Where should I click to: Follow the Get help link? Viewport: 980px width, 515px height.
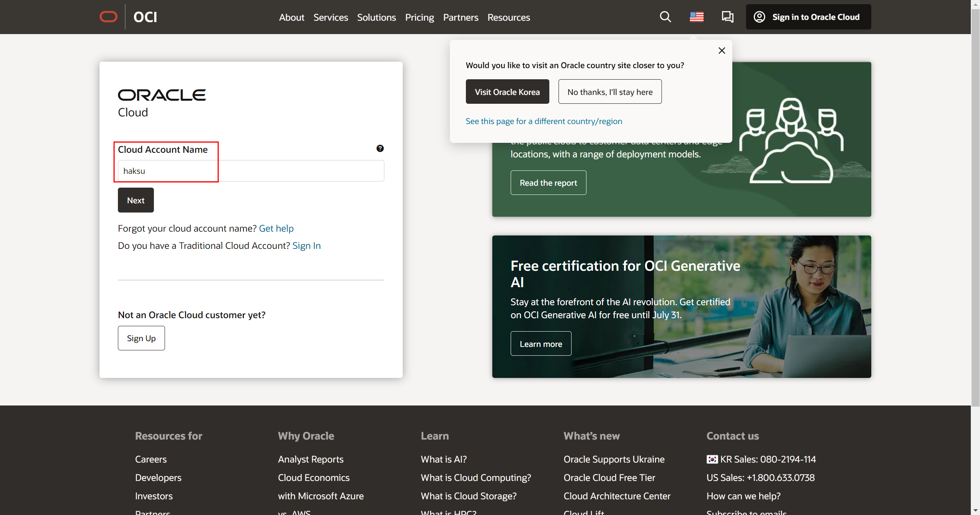pos(276,228)
